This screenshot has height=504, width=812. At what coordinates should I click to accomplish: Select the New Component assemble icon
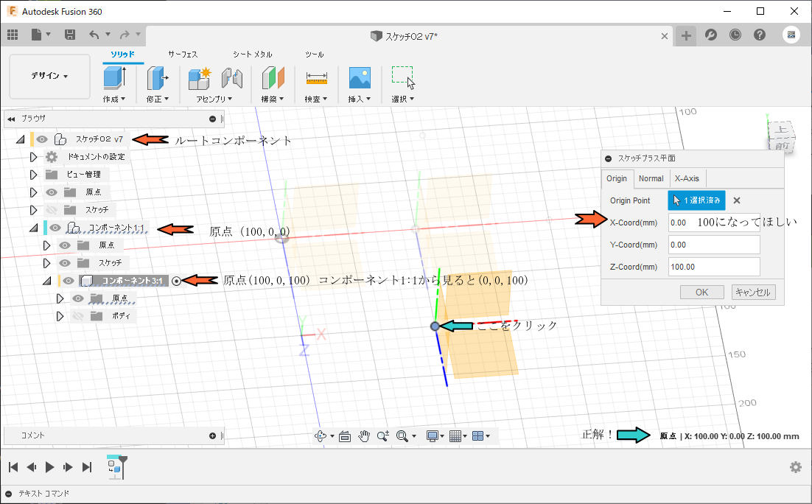pos(200,79)
